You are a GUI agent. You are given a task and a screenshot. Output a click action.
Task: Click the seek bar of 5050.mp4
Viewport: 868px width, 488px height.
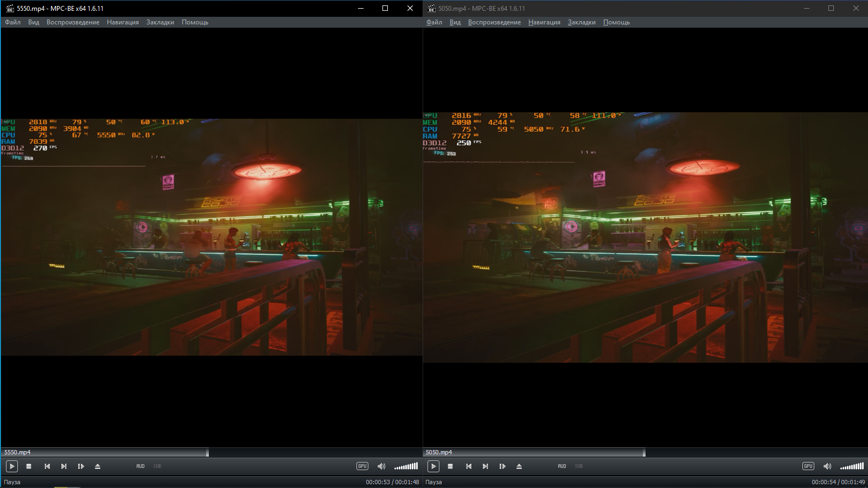click(x=646, y=452)
